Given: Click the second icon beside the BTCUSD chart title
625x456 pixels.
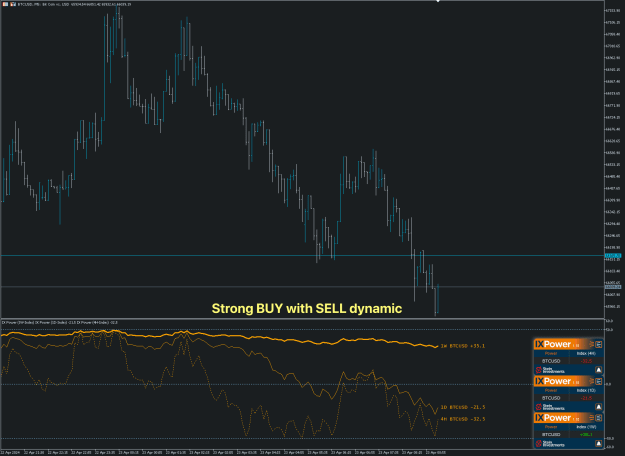Looking at the screenshot, I should coord(13,4).
